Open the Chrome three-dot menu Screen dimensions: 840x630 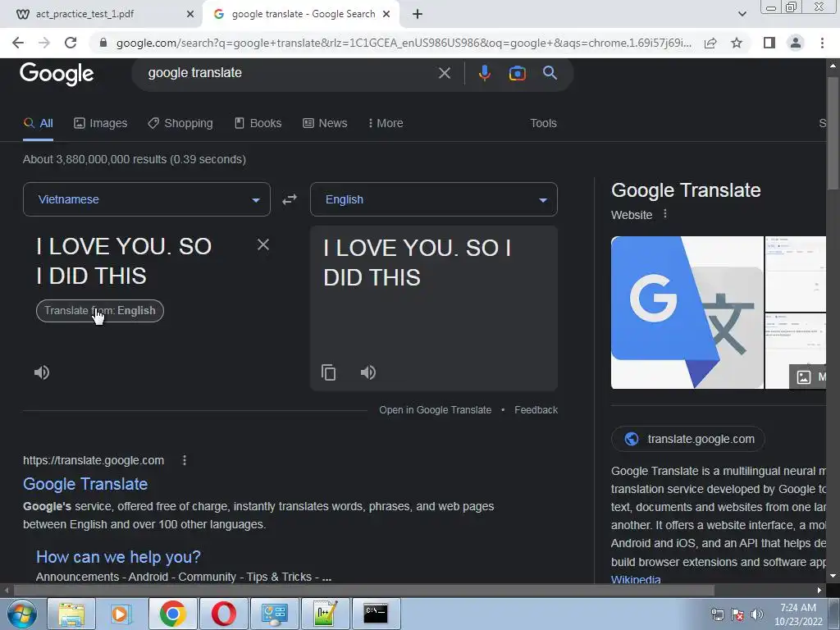[822, 43]
